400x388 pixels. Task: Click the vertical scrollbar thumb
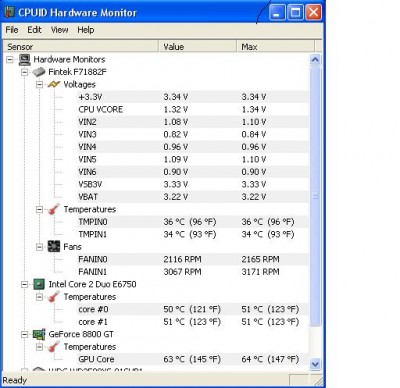315,197
